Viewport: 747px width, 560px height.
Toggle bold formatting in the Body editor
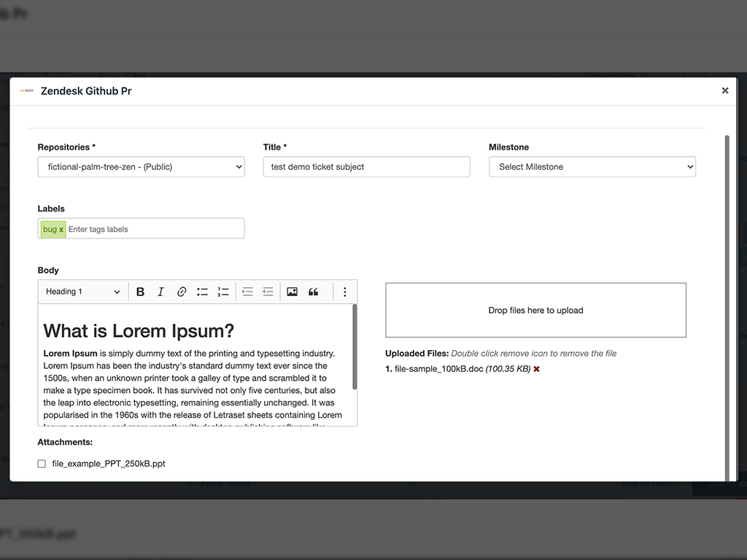point(140,292)
